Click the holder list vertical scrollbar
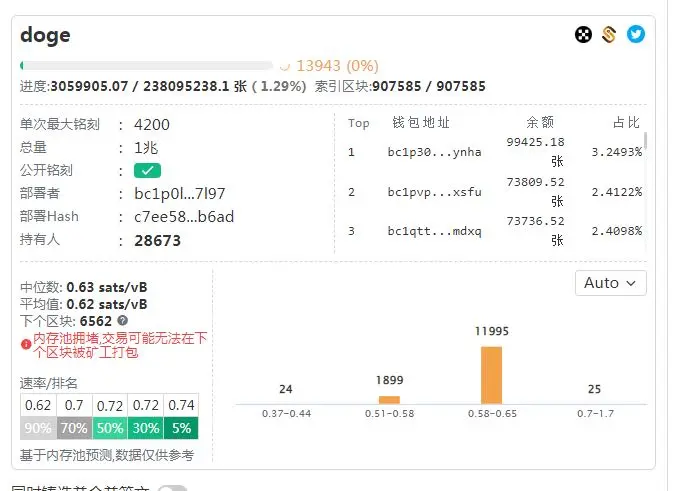Screen dimensions: 678x491 tap(645, 141)
